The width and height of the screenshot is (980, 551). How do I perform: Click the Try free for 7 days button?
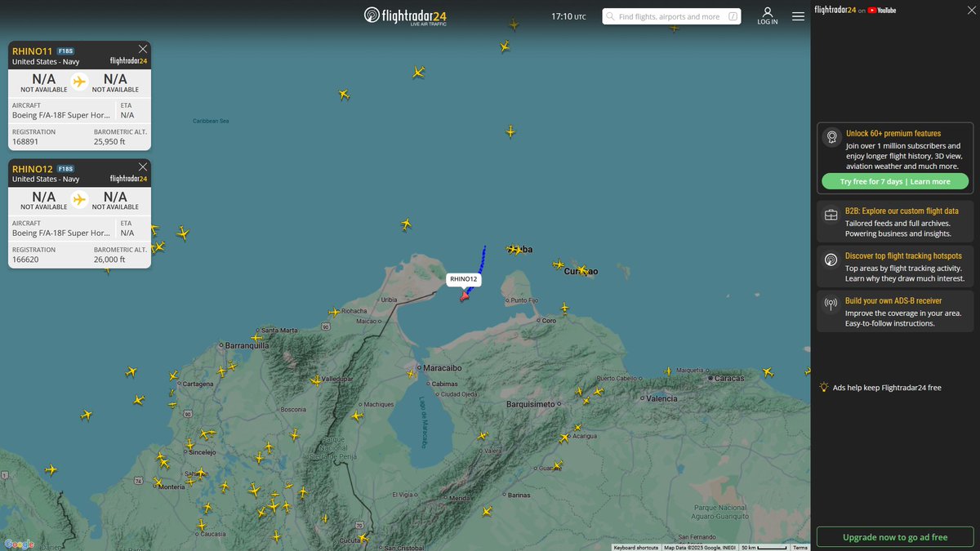[894, 180]
